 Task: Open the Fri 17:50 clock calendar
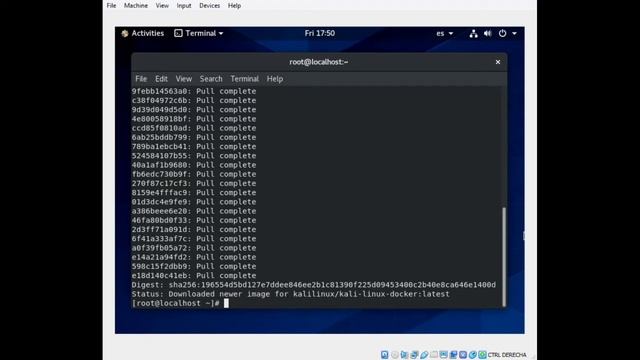coord(320,33)
